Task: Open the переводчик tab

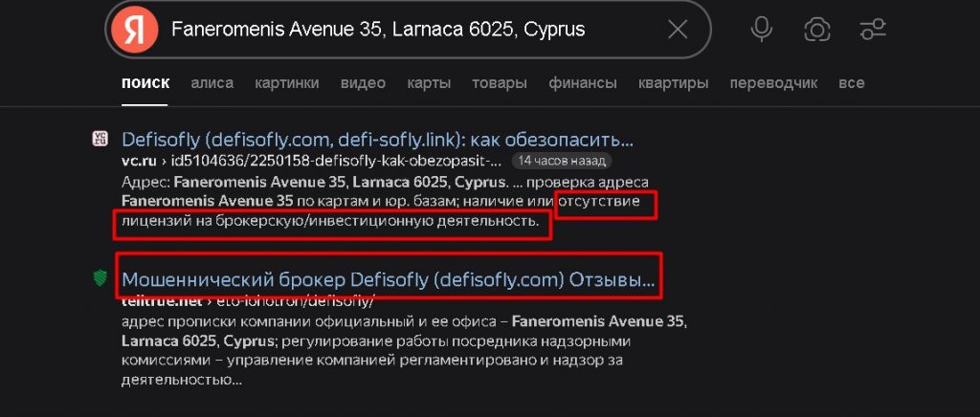Action: pyautogui.click(x=773, y=83)
